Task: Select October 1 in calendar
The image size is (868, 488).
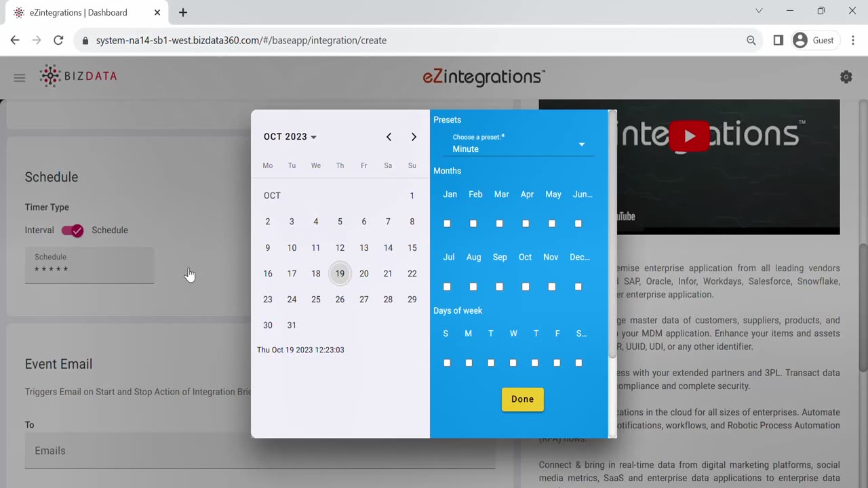Action: [412, 196]
